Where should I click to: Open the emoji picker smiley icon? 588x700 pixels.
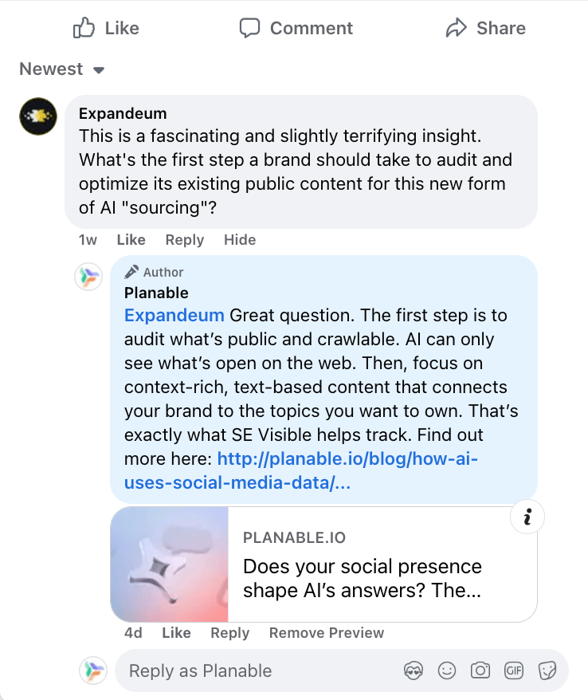point(447,671)
